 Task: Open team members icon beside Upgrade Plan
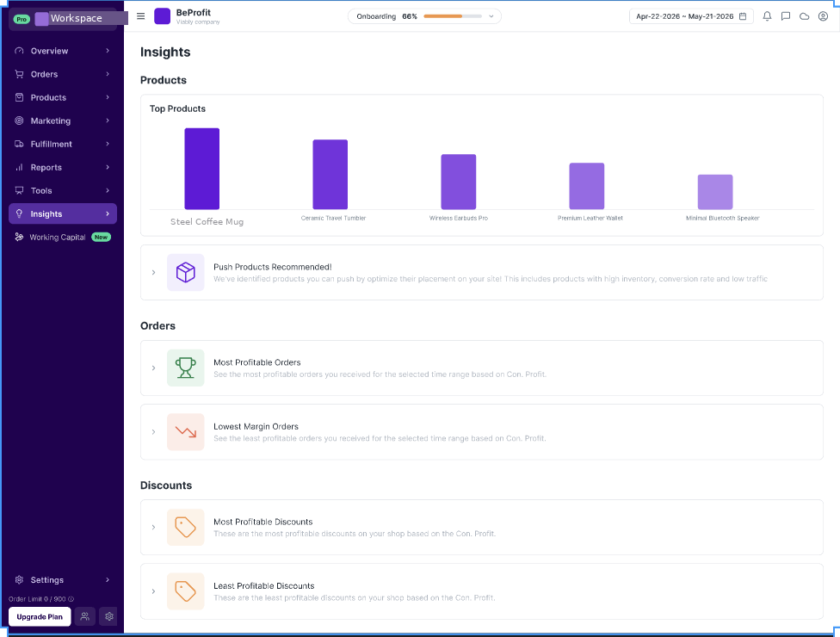pos(84,616)
